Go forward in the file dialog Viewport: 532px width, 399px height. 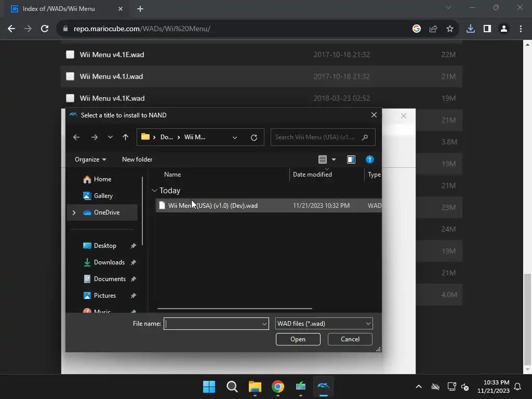point(95,137)
